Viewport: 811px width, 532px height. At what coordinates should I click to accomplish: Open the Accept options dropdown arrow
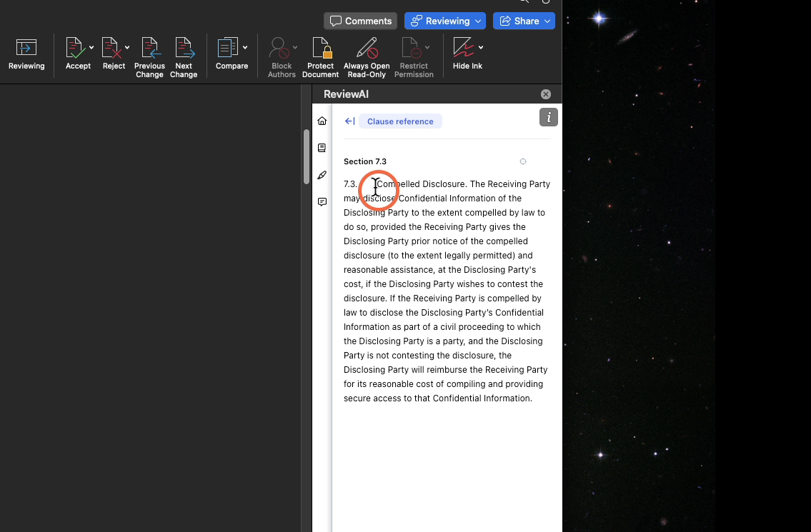[x=91, y=48]
